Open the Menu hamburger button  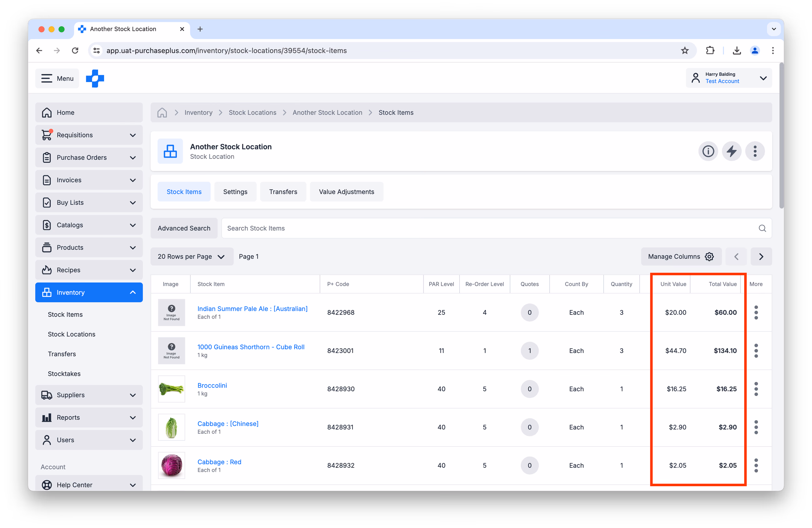point(57,78)
